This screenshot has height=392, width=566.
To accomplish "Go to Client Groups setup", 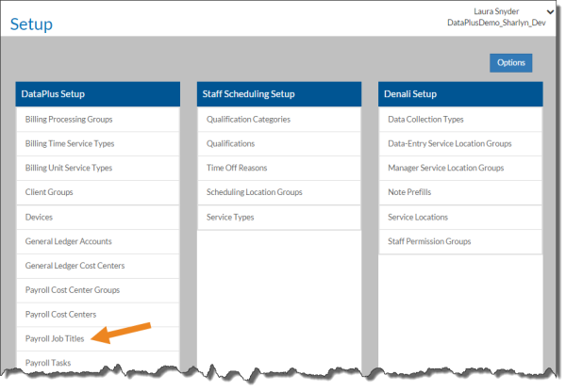I will (x=49, y=192).
